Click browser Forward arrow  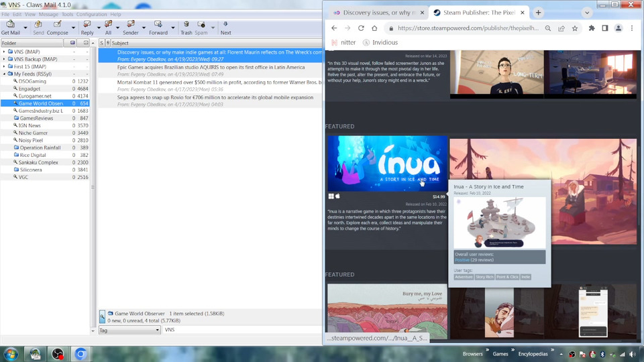(x=347, y=28)
